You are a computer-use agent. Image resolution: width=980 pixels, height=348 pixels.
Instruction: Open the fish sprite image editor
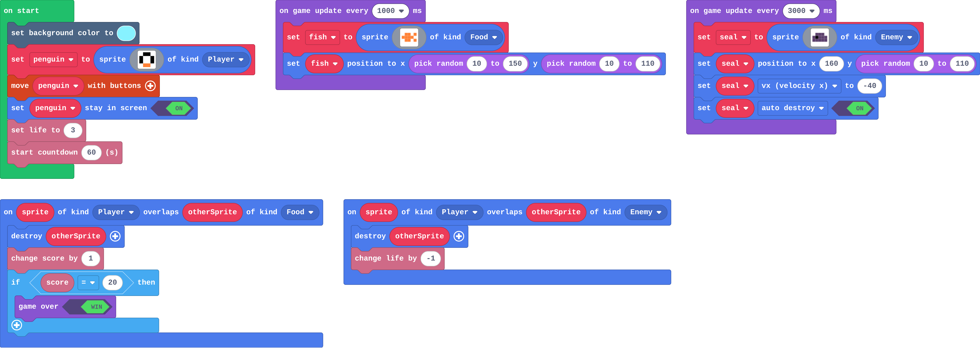tap(409, 37)
